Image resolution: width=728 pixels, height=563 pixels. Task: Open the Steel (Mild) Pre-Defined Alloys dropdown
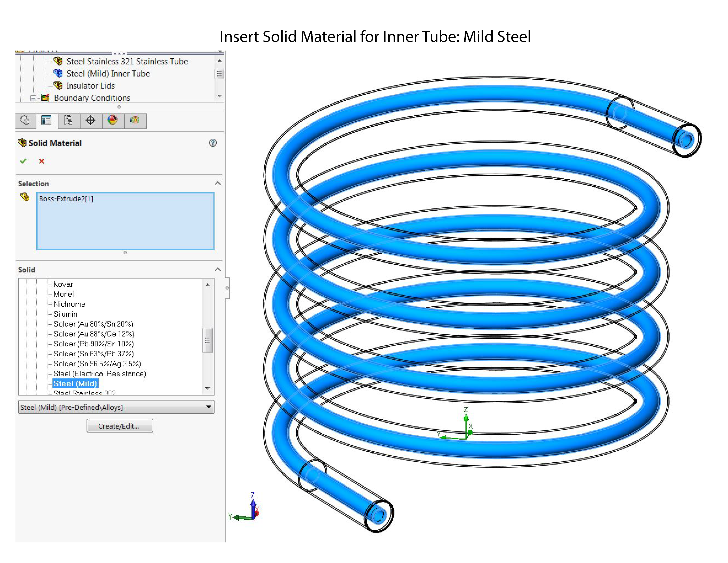[209, 407]
